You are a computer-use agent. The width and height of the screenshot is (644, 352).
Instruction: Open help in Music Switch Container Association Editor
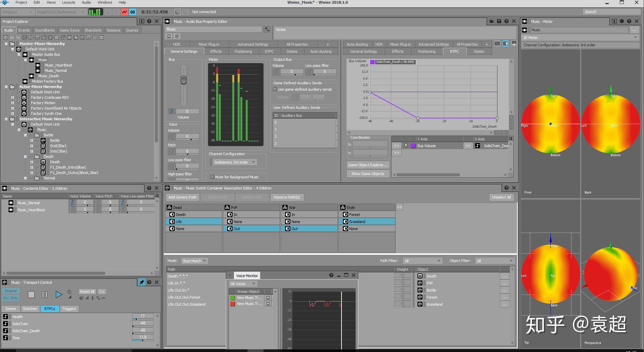pos(507,188)
